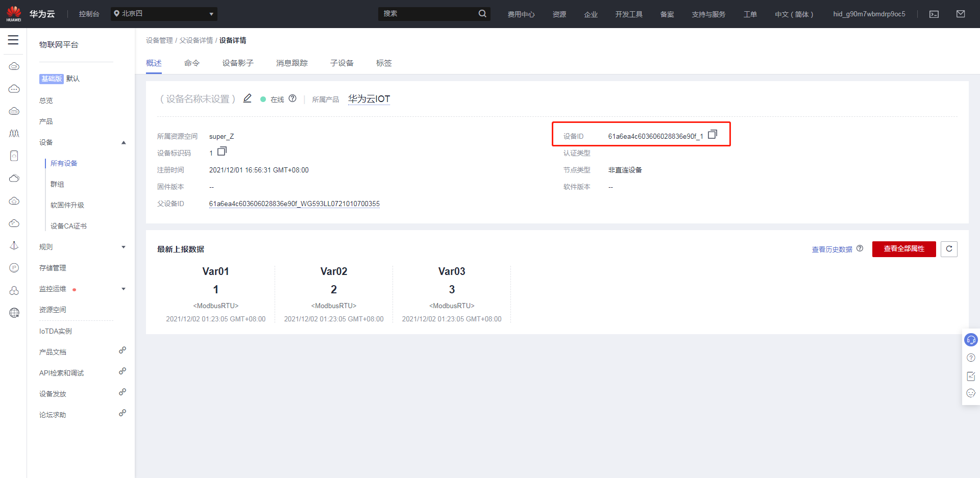Image resolution: width=980 pixels, height=478 pixels.
Task: Open the 查看历史数据 link
Action: [x=832, y=249]
